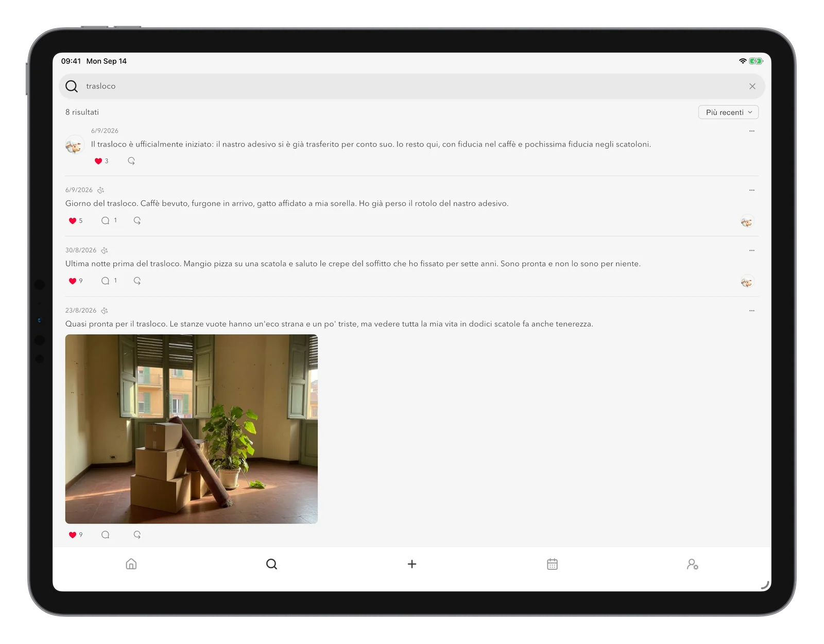Open the post text 'Giorno del trasloco. Caffè bevuto'
The width and height of the screenshot is (824, 644).
(287, 203)
